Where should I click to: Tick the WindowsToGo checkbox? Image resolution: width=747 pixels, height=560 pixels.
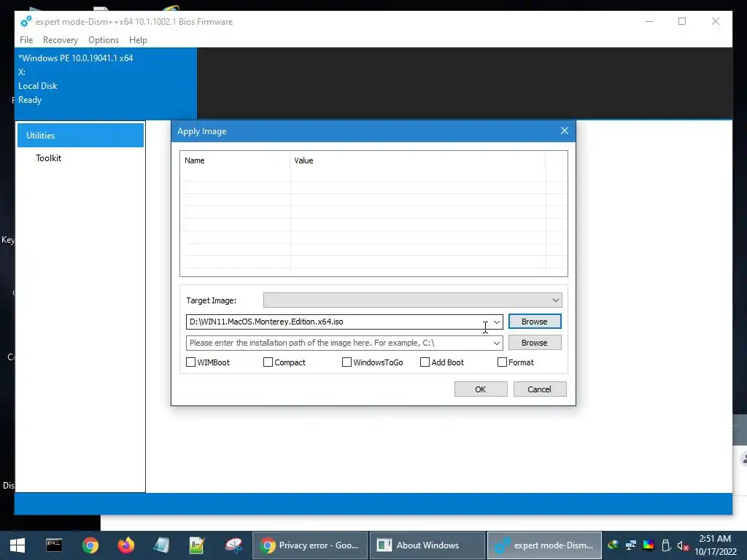[347, 362]
